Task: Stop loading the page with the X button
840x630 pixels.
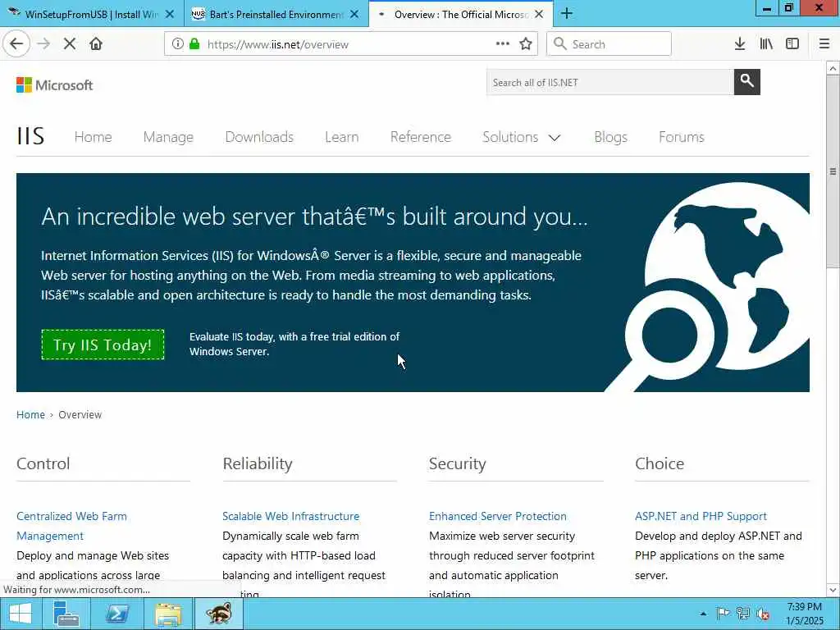Action: point(70,44)
